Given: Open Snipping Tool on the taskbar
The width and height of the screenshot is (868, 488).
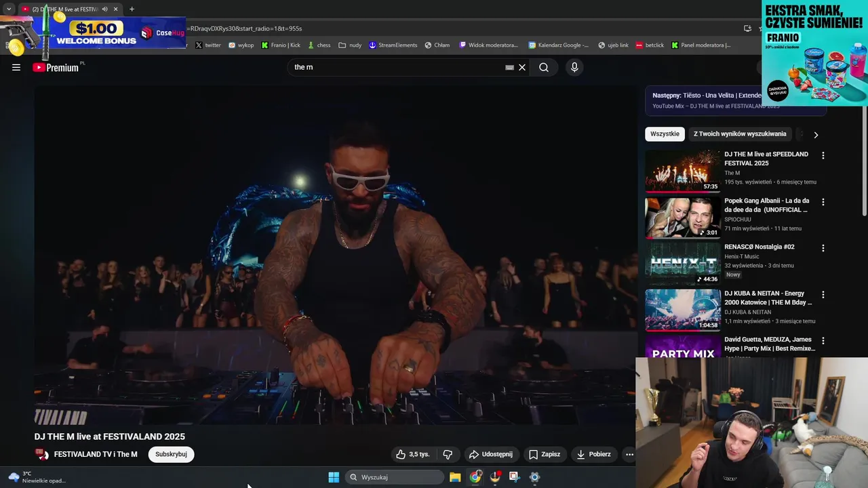Looking at the screenshot, I should click(x=515, y=477).
